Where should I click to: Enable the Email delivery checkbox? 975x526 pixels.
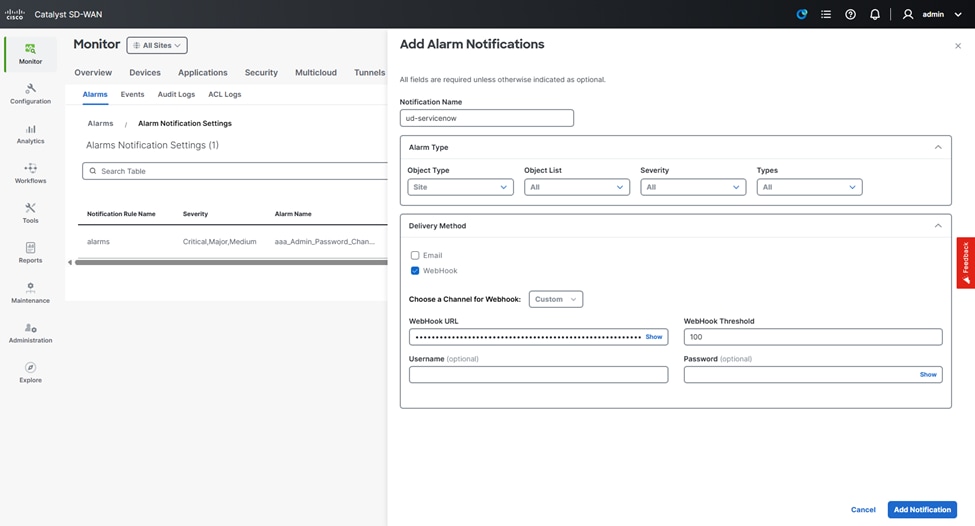[415, 255]
